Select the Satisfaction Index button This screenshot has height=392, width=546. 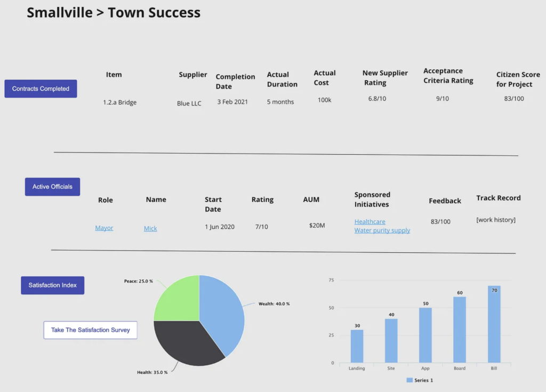[52, 285]
